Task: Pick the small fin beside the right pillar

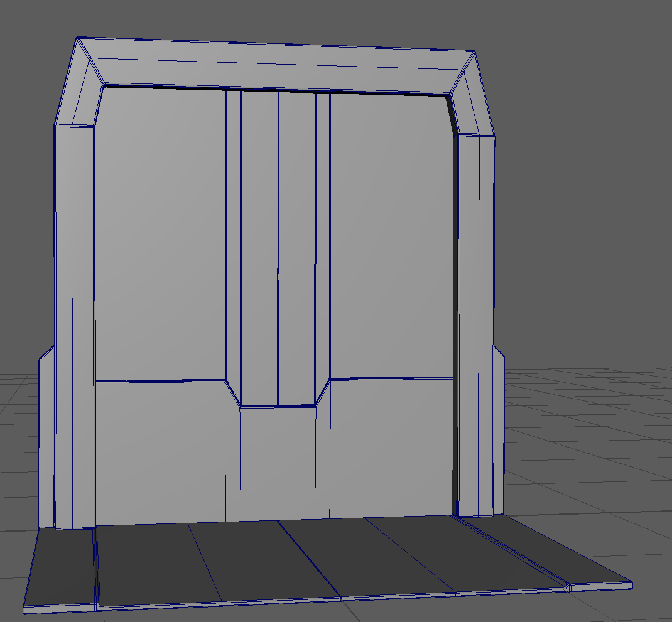Action: pos(499,433)
